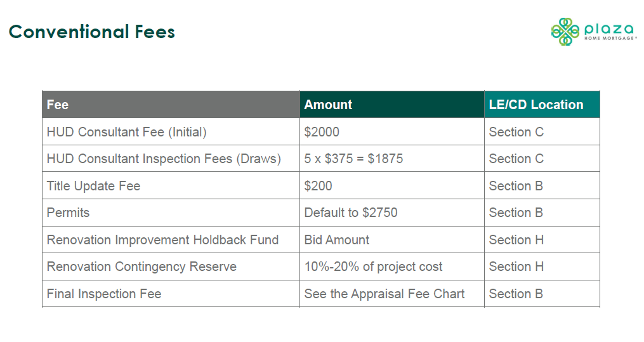Click the "5 x $375 = $1875" cell
The height and width of the screenshot is (342, 644).
(x=353, y=159)
